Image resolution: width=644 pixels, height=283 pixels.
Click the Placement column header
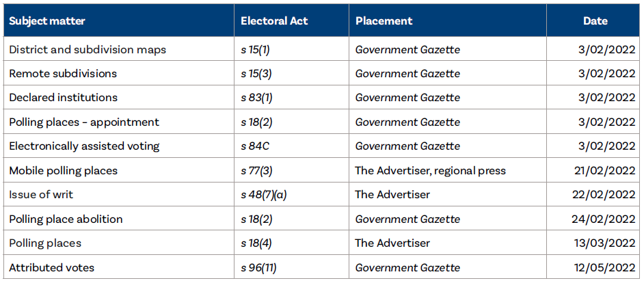click(384, 21)
